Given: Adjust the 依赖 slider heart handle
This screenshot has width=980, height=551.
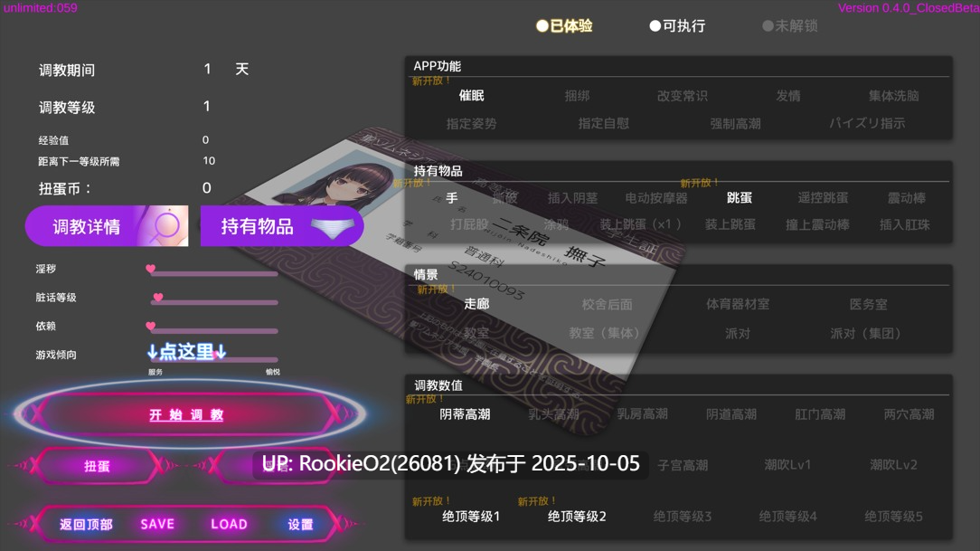Looking at the screenshot, I should pos(151,326).
